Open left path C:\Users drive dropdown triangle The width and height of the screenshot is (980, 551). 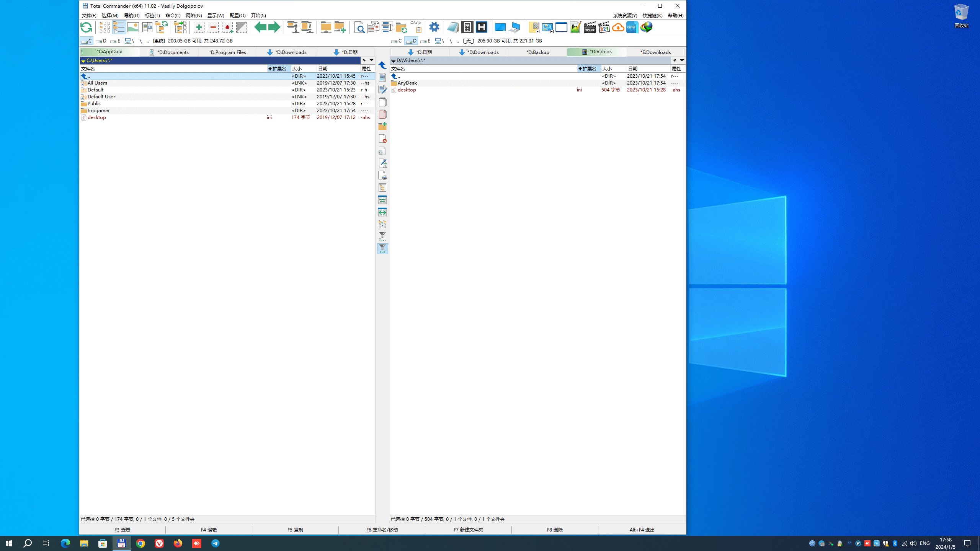click(x=83, y=61)
